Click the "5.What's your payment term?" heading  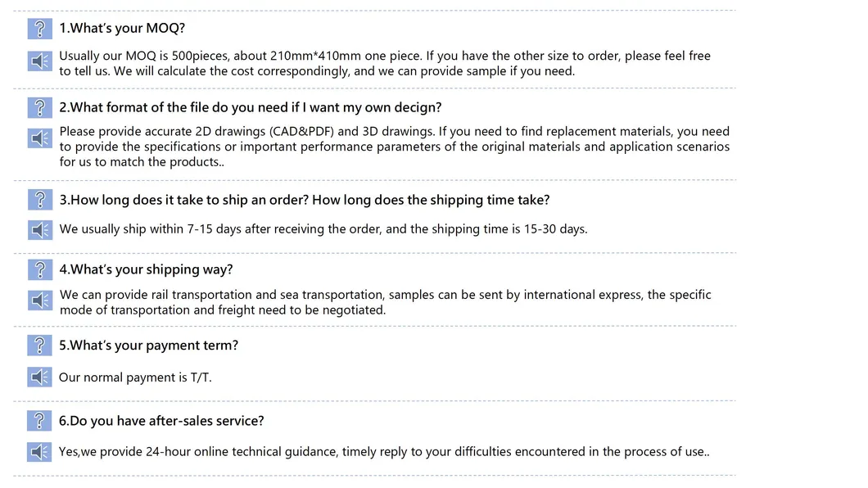(148, 346)
